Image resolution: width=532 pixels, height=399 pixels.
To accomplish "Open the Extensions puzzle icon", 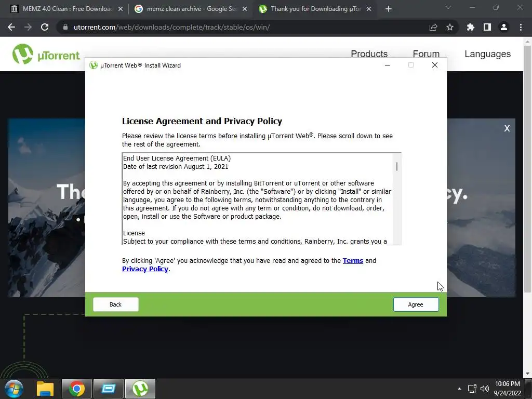I will coord(471,27).
